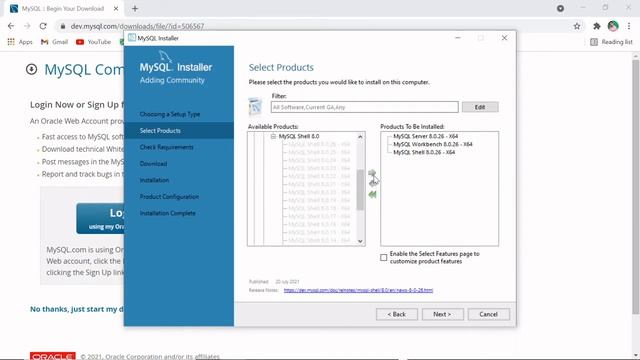Select the MySQL Begin Your Download tab
This screenshot has width=640, height=360.
(x=64, y=8)
